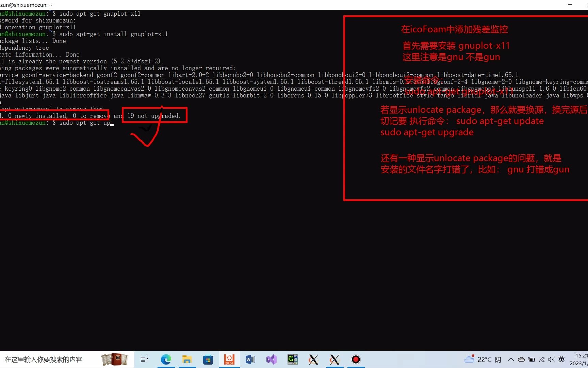Open Microsoft Word from the taskbar

click(250, 359)
